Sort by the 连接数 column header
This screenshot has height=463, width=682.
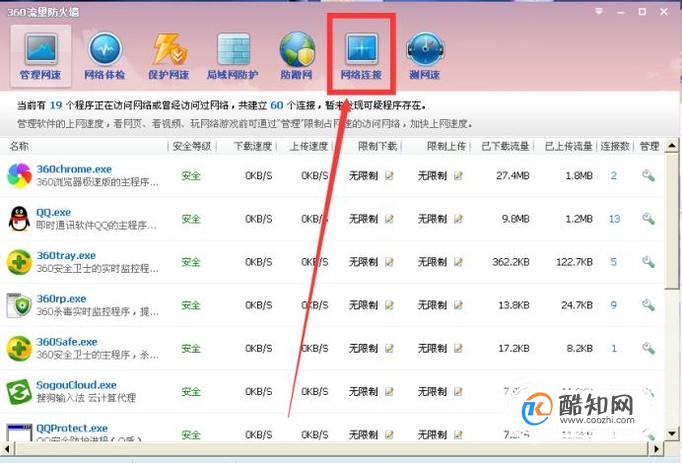point(615,146)
